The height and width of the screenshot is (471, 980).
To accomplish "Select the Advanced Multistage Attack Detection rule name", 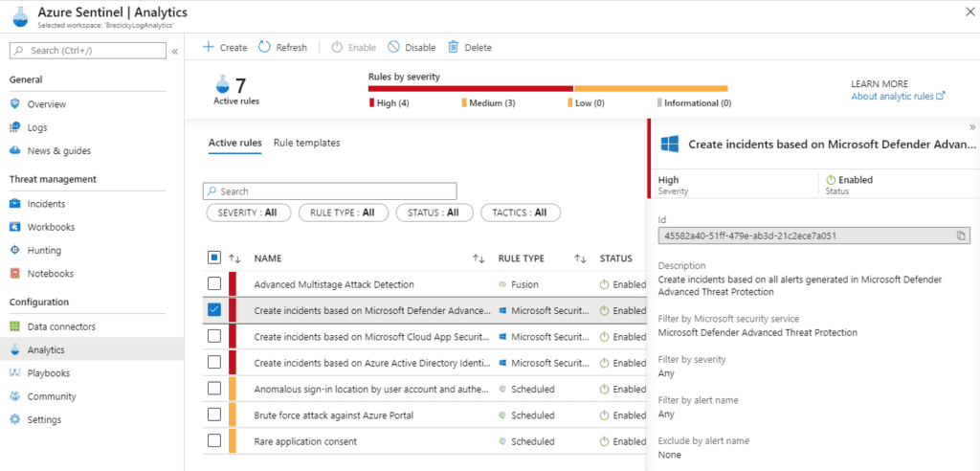I will point(334,284).
